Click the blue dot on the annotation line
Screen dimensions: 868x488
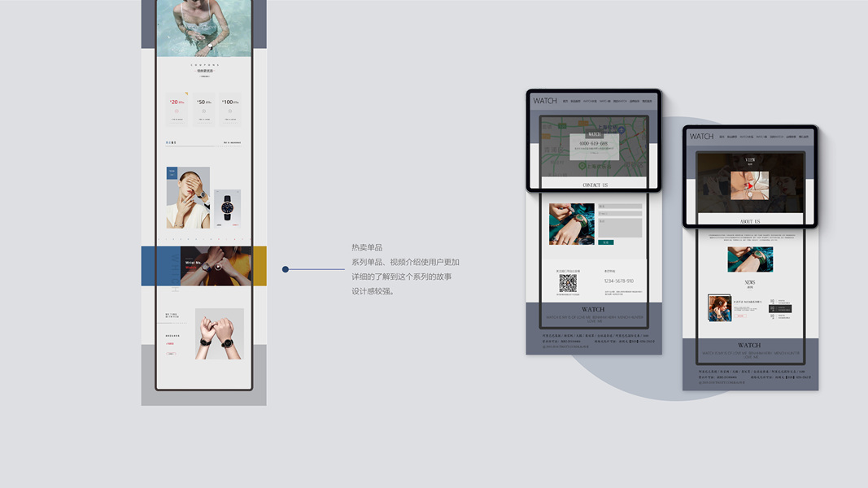pos(285,269)
